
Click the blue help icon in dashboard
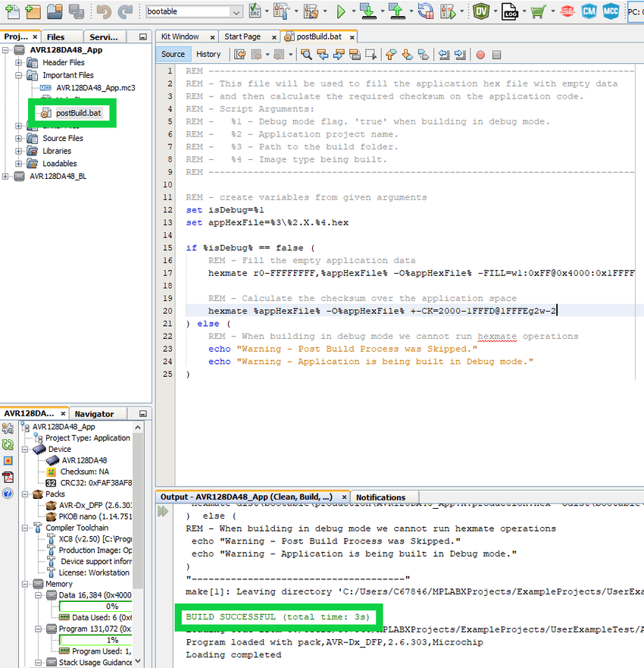point(8,494)
